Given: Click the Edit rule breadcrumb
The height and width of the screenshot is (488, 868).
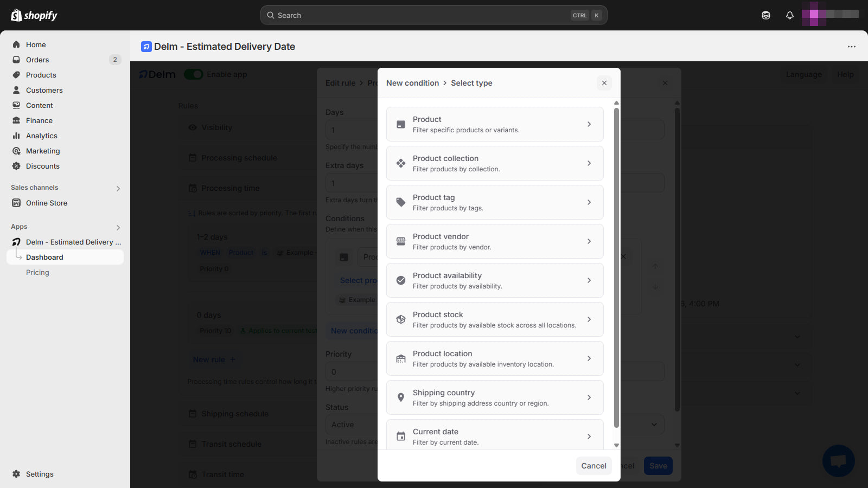Looking at the screenshot, I should pyautogui.click(x=341, y=83).
